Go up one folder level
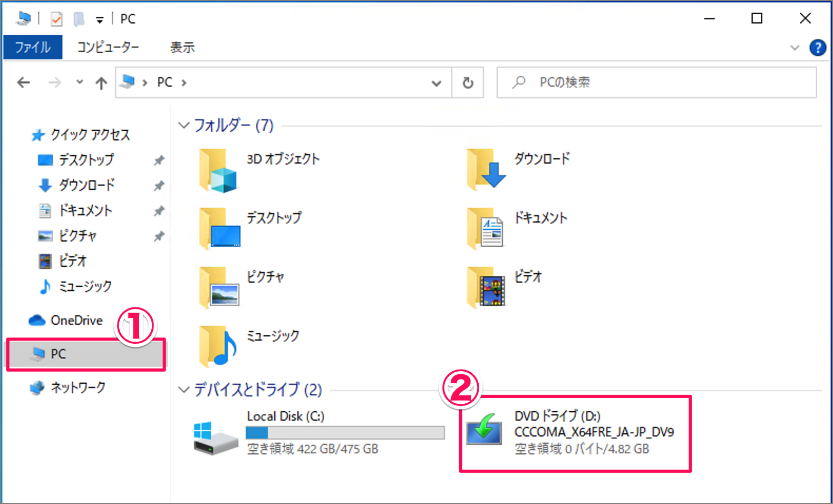This screenshot has width=833, height=504. click(x=101, y=83)
